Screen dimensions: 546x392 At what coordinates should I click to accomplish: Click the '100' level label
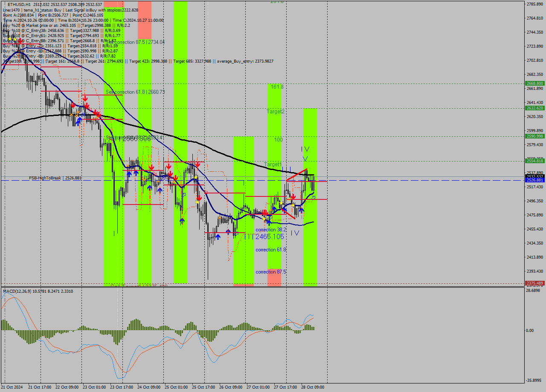[x=279, y=140]
